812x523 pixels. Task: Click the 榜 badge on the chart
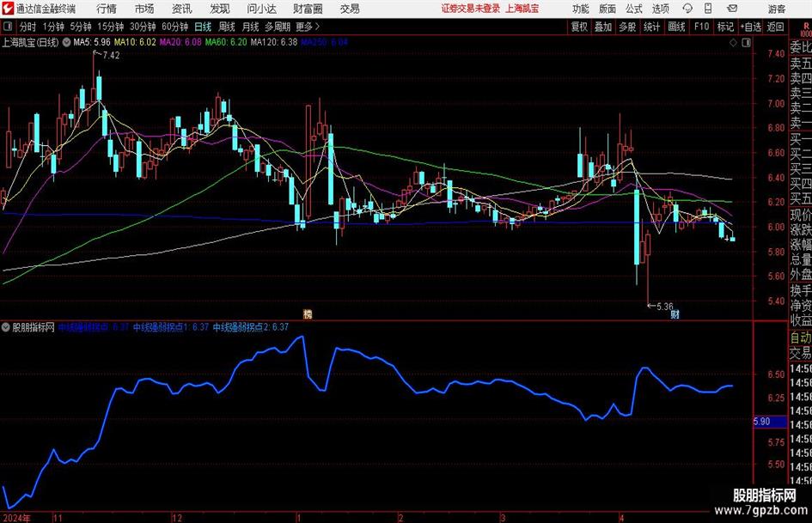pos(308,313)
